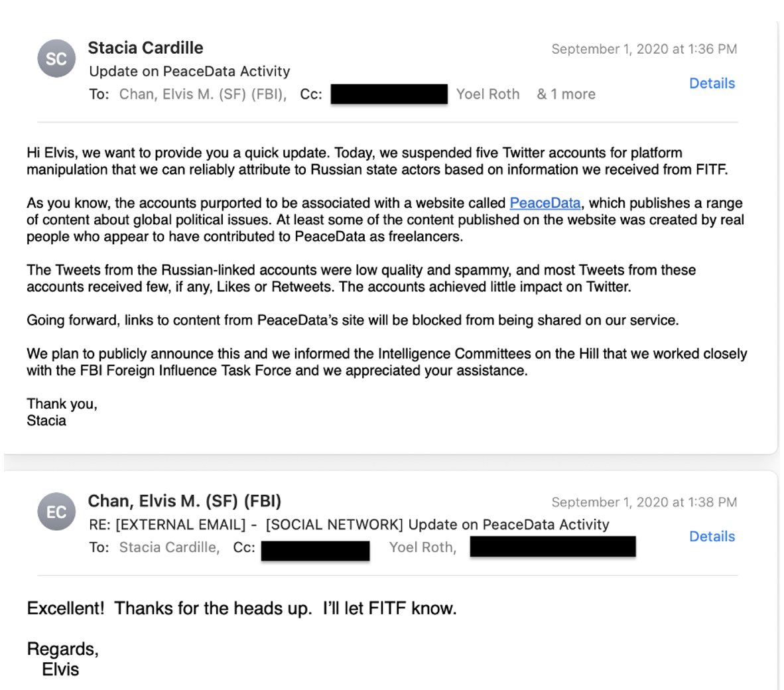This screenshot has height=690, width=784.
Task: Click sender name Chan, Elvis M. (SF) (FBI)
Action: [184, 501]
